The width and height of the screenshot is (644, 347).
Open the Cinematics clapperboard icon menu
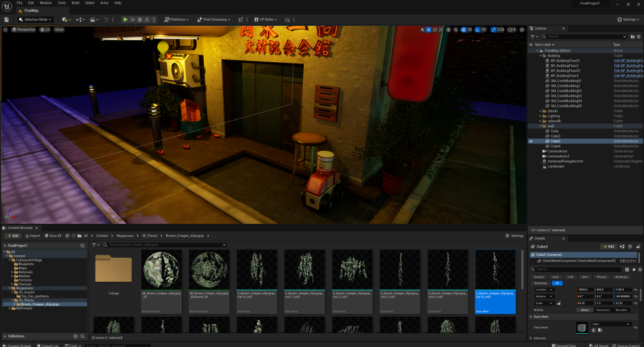94,19
